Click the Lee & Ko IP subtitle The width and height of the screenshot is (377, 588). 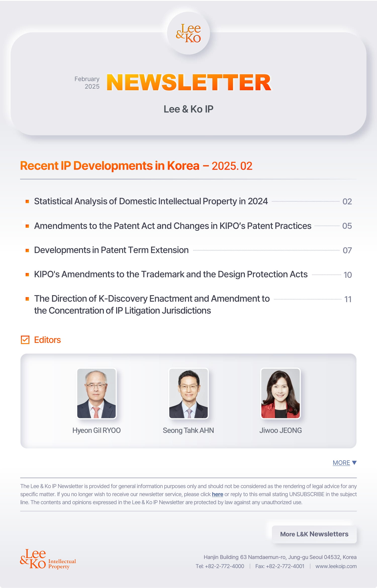point(189,109)
